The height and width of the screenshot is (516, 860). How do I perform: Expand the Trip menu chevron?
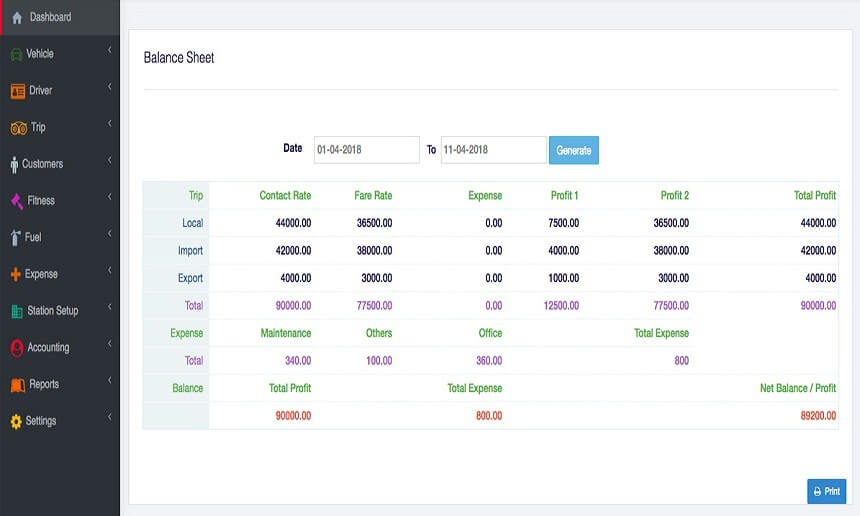pyautogui.click(x=109, y=123)
